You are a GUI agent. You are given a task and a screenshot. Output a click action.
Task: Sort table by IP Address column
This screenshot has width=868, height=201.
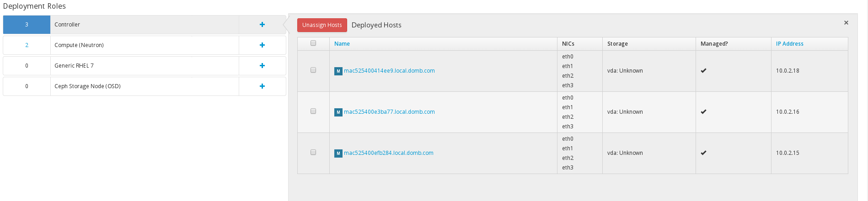pyautogui.click(x=790, y=44)
